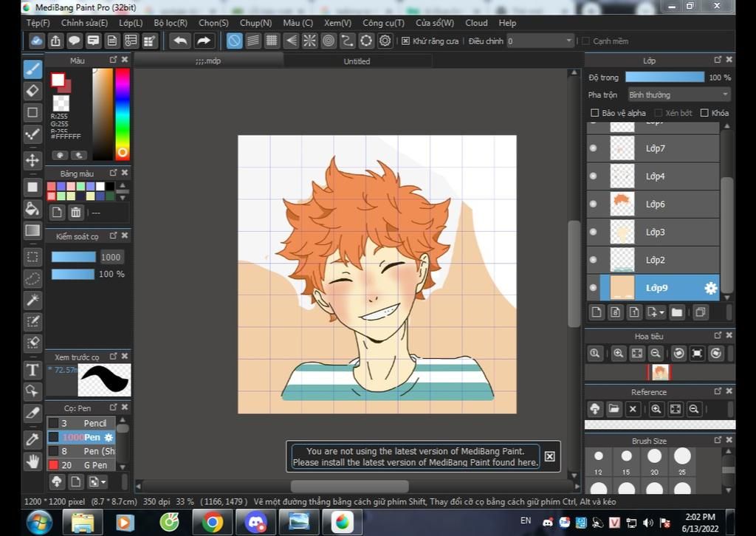Image resolution: width=756 pixels, height=536 pixels.
Task: Expand the add-layer dropdown arrow in Layer panel
Action: 661,312
